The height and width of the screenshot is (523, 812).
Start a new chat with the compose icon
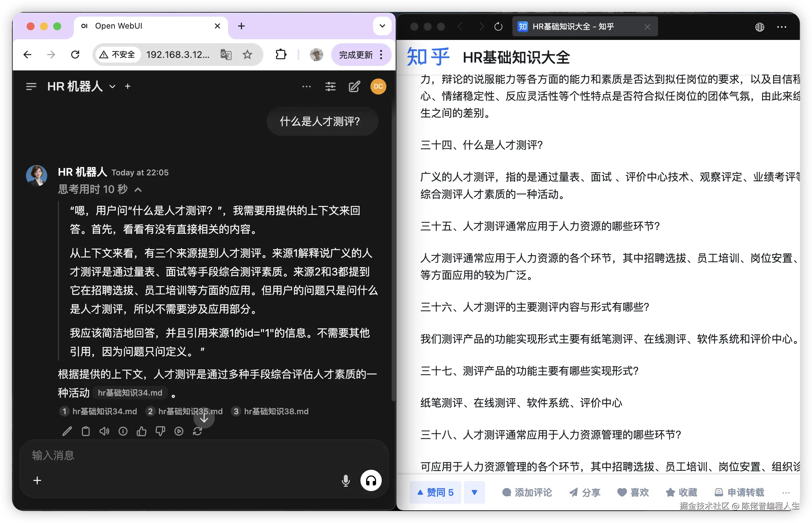pyautogui.click(x=354, y=87)
